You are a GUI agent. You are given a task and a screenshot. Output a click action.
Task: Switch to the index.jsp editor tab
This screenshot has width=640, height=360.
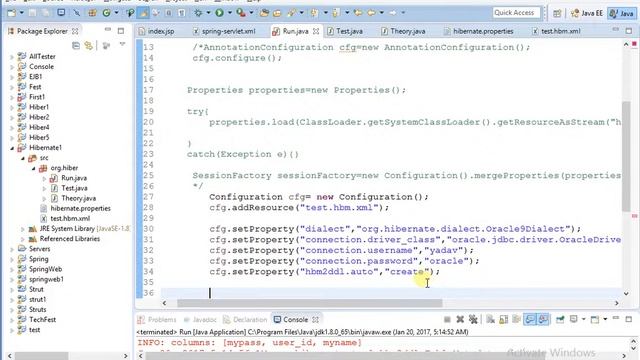(x=156, y=31)
